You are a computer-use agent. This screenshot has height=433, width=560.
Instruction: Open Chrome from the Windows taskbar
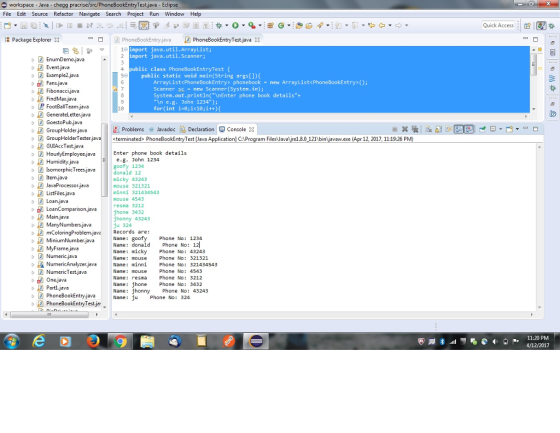[120, 342]
